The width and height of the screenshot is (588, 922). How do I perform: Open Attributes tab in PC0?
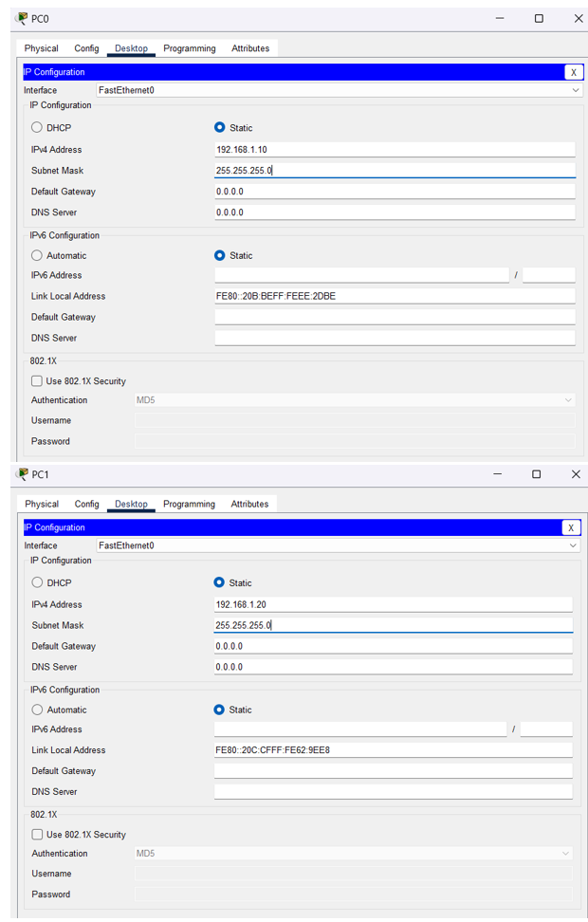click(x=250, y=48)
